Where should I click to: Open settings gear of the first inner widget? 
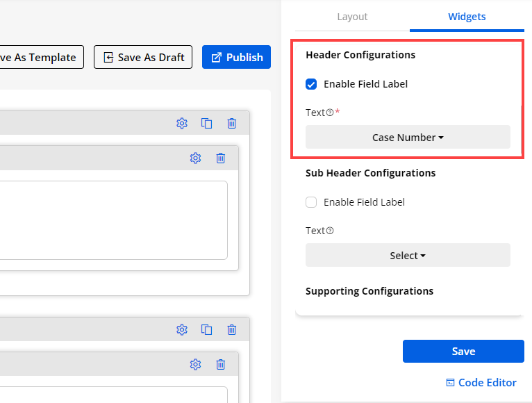click(195, 158)
